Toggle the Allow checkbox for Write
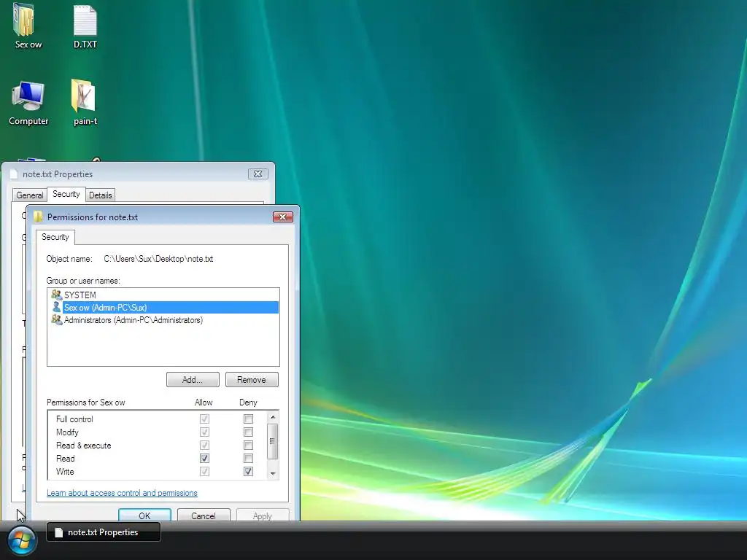The image size is (747, 560). (204, 472)
